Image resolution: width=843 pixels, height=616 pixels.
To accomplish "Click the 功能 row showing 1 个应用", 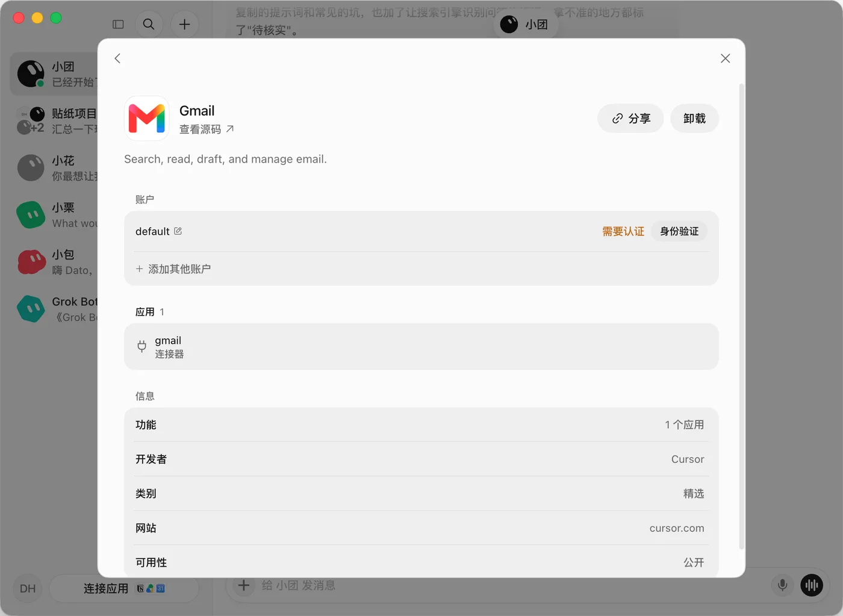I will 421,425.
